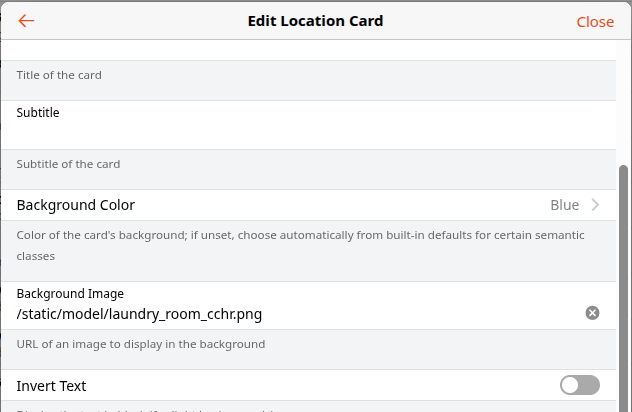Click the Edit Location Card heading

[x=315, y=21]
